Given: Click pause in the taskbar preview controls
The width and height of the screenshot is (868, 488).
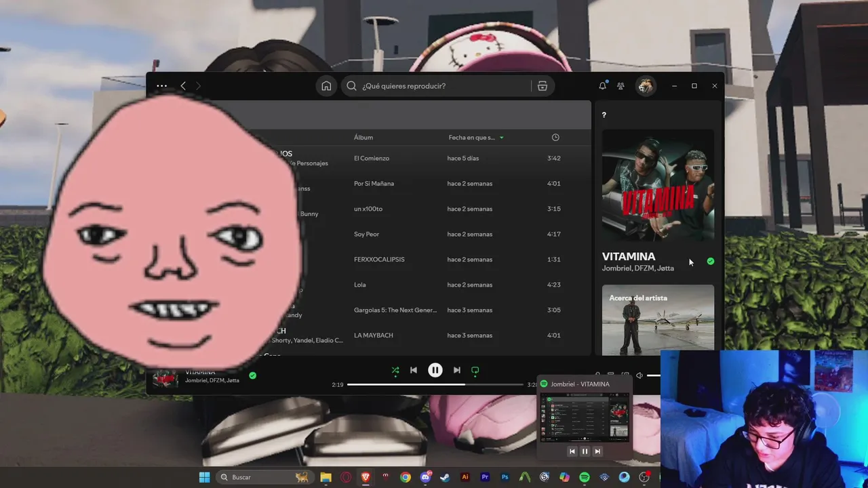Looking at the screenshot, I should click(x=585, y=451).
